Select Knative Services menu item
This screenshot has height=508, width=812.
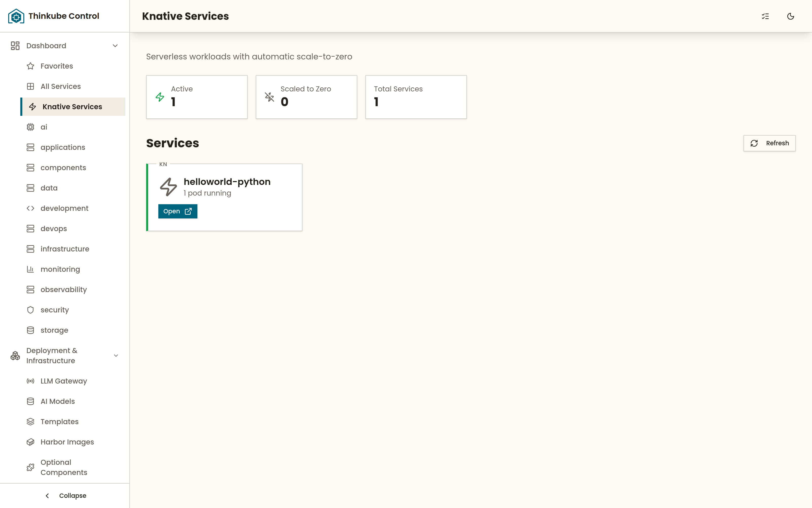[x=73, y=107]
